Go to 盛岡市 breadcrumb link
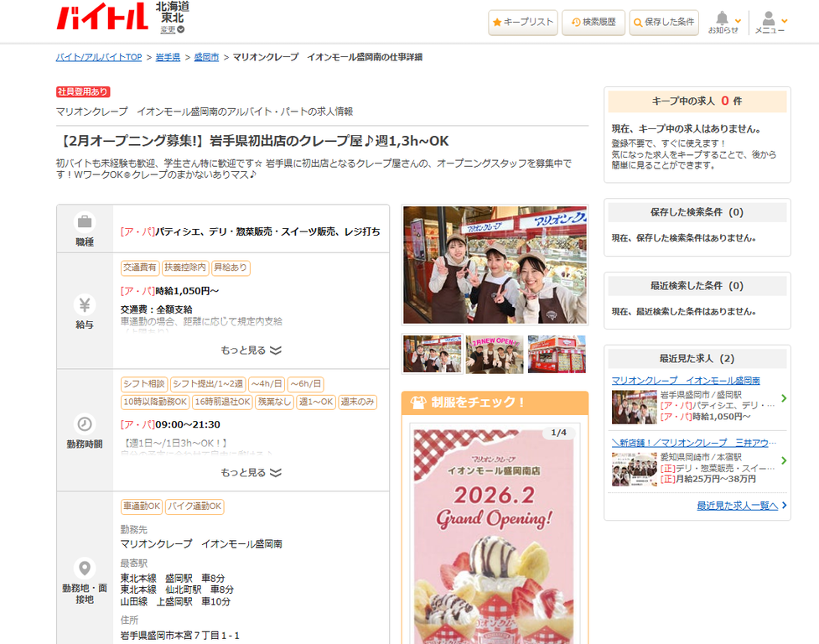819x644 pixels. (x=206, y=57)
